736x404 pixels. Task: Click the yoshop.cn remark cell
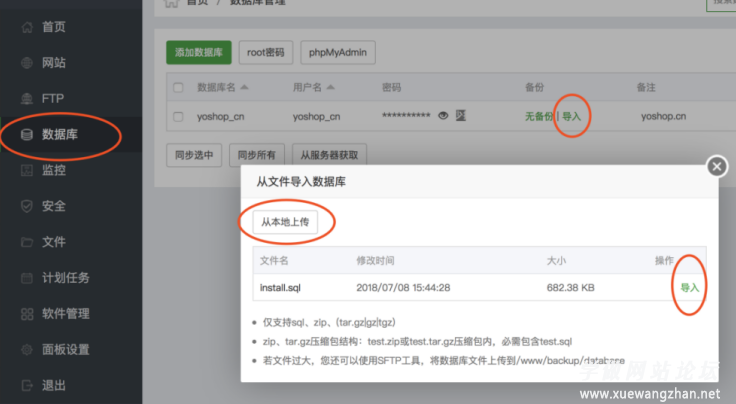click(x=663, y=116)
